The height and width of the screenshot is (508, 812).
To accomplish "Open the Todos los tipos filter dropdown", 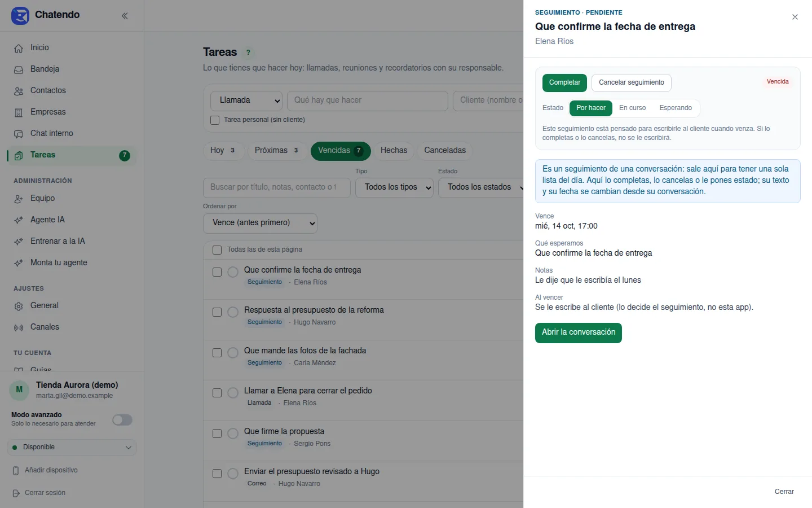I will 394,187.
